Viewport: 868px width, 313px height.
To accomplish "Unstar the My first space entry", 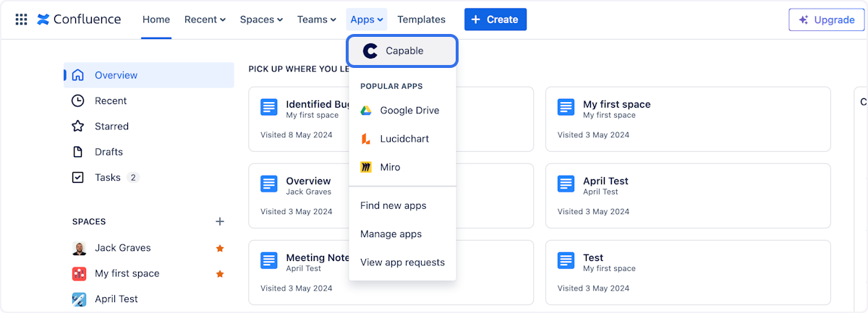I will coord(220,274).
